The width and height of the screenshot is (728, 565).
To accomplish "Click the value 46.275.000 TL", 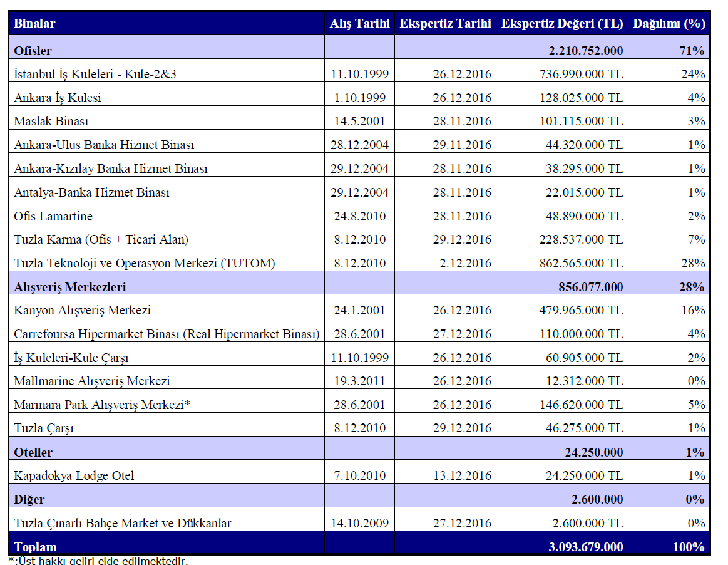I will point(585,428).
